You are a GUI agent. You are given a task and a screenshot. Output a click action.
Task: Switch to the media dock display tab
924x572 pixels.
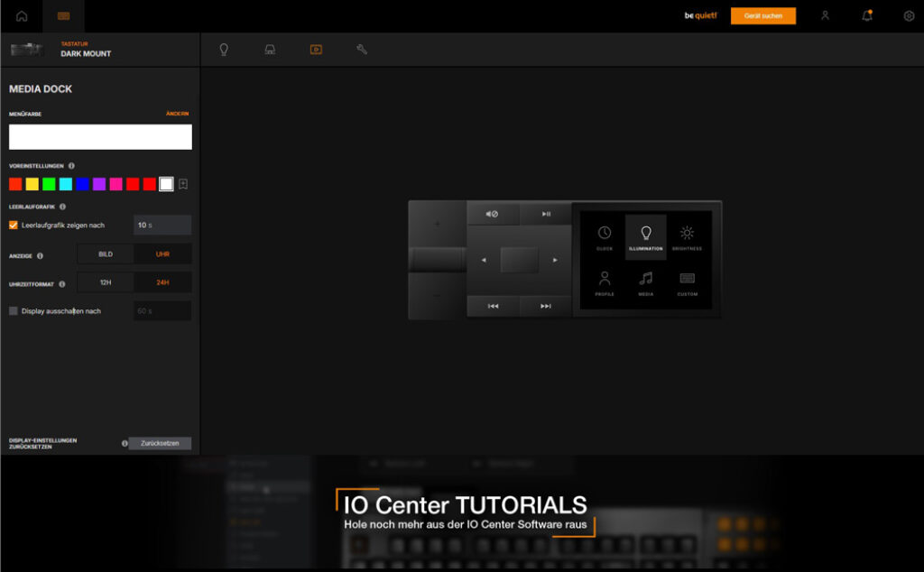click(x=316, y=50)
